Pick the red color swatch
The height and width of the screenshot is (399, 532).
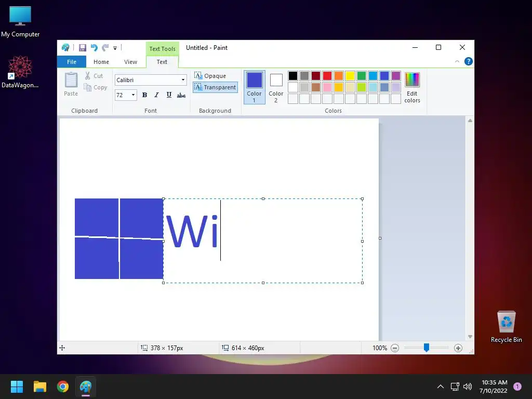pyautogui.click(x=327, y=76)
